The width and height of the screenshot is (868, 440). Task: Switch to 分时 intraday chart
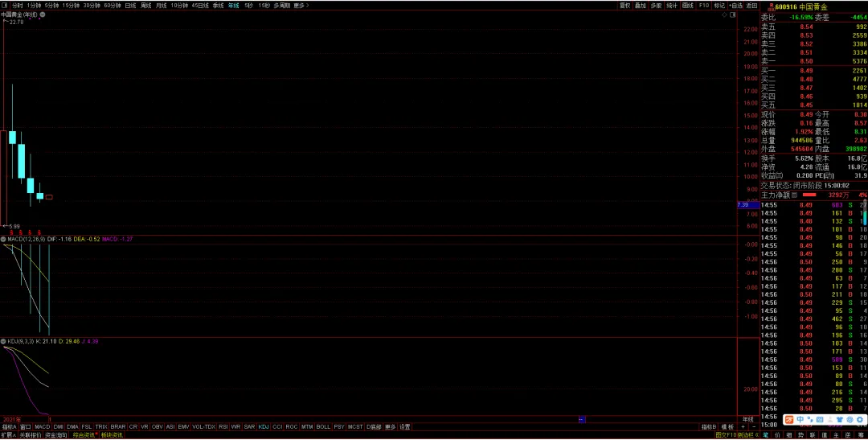coord(18,5)
